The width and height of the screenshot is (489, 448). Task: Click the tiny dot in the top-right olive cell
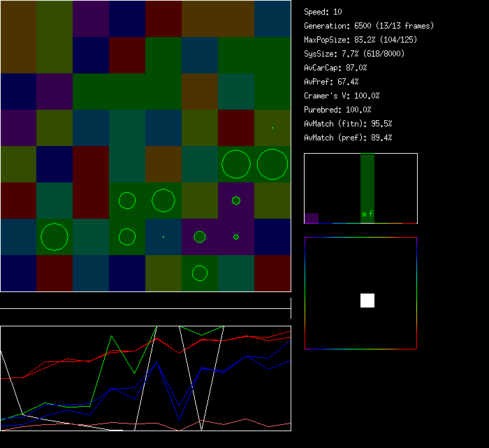pyautogui.click(x=272, y=128)
